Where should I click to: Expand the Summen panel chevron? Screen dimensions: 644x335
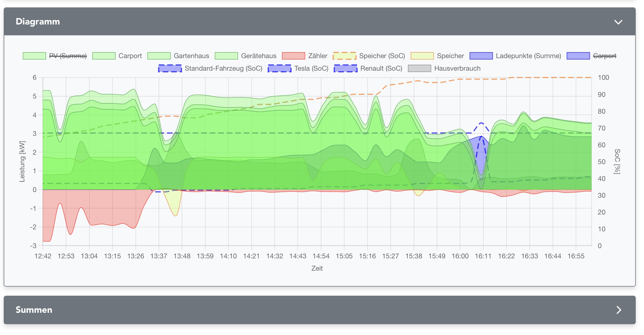click(619, 310)
